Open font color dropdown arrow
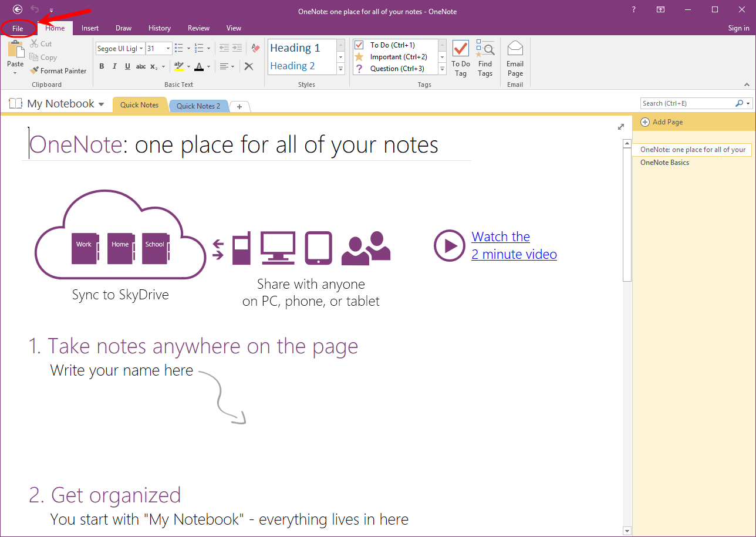Image resolution: width=756 pixels, height=537 pixels. pos(208,66)
